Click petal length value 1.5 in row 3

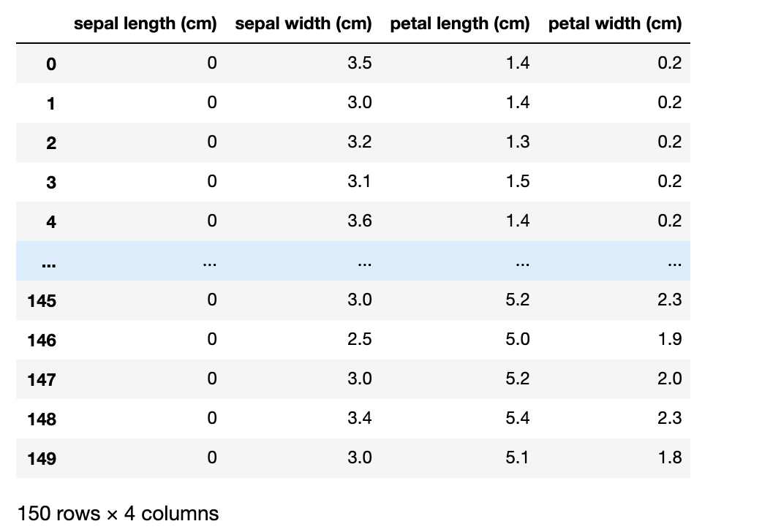click(x=518, y=181)
